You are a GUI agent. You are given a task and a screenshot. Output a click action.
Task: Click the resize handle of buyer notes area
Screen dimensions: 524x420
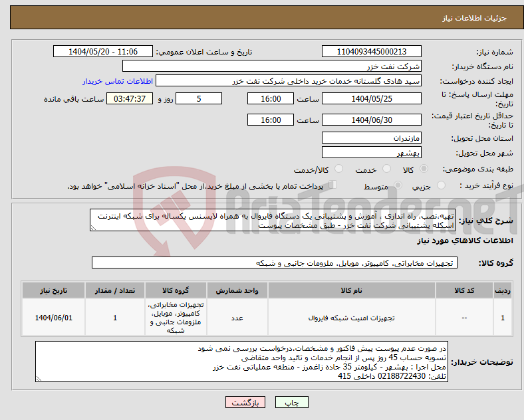click(x=39, y=379)
